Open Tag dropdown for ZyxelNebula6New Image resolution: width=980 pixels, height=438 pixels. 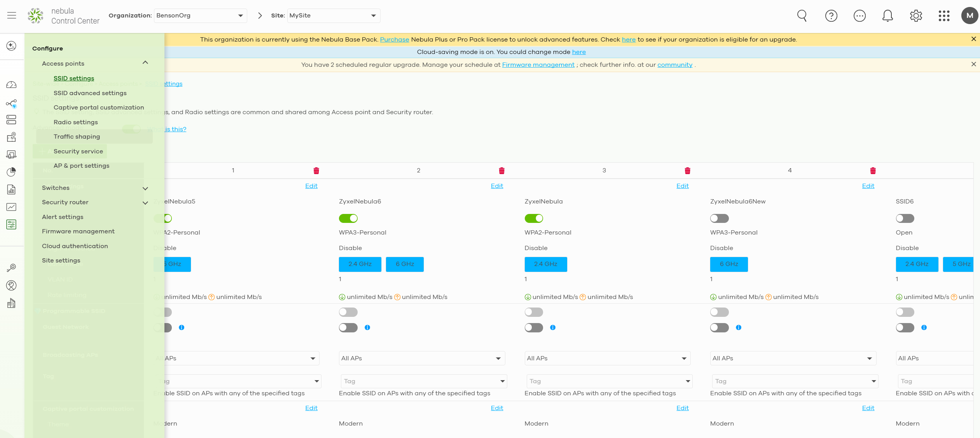(x=795, y=381)
